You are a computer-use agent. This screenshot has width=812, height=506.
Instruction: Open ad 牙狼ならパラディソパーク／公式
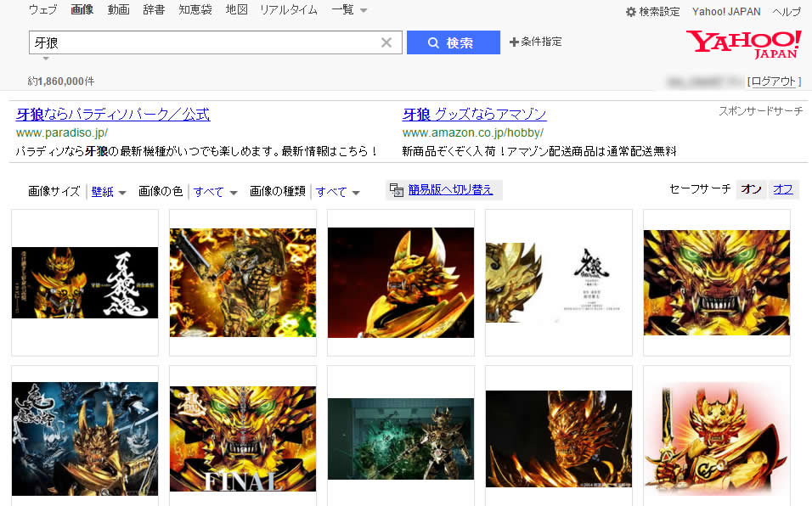tap(113, 114)
